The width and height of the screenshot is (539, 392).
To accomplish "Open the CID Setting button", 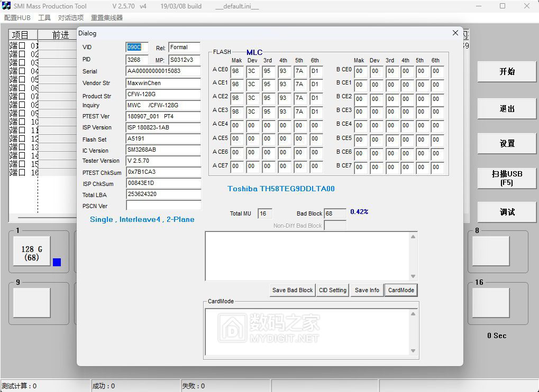I will (333, 290).
